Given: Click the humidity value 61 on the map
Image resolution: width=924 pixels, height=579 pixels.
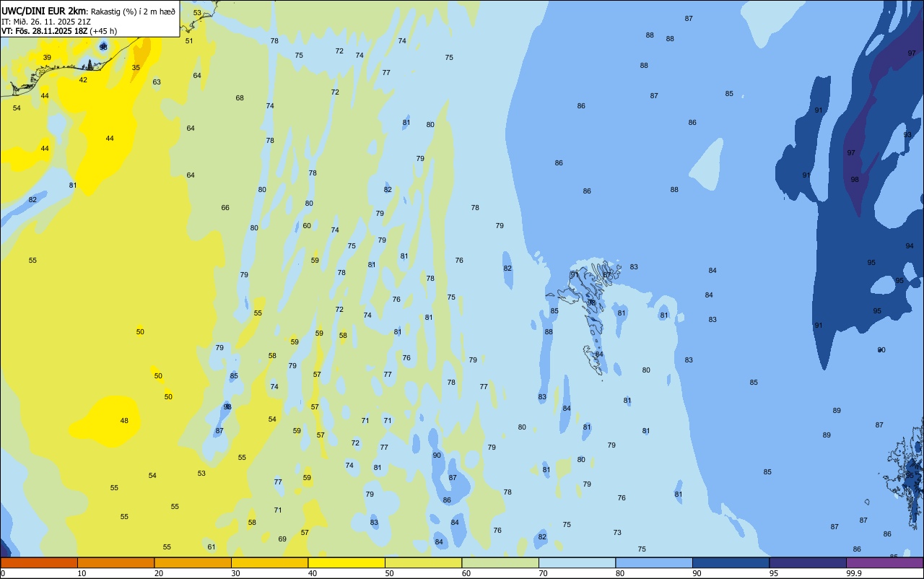Looking at the screenshot, I should 212,547.
